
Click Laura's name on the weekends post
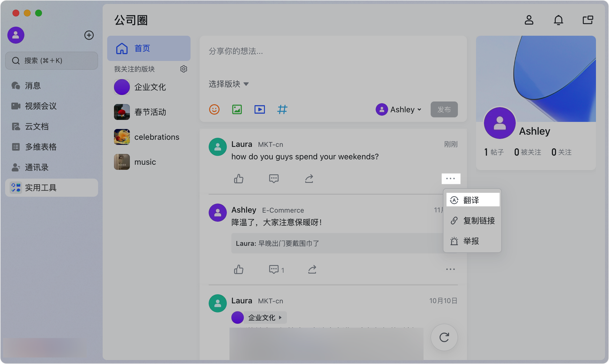point(242,144)
